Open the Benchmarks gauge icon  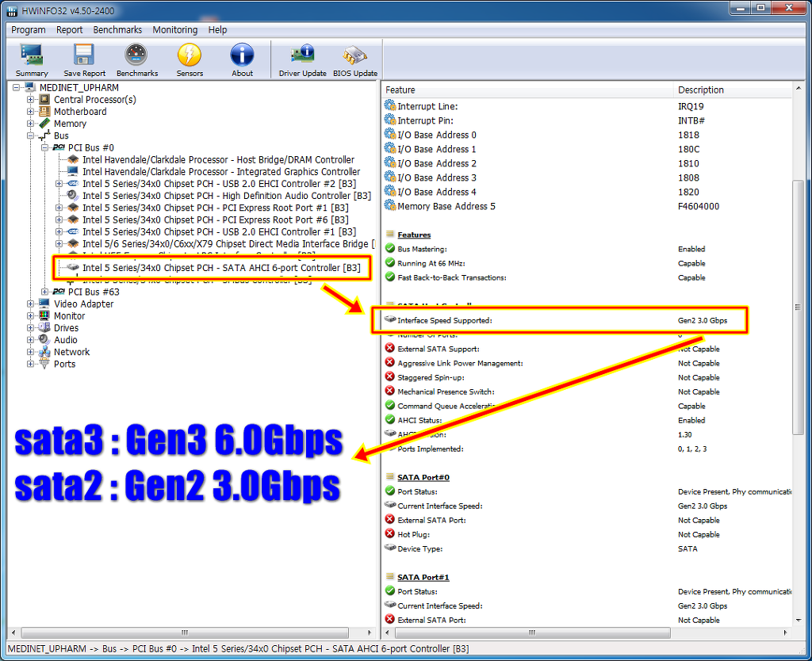click(136, 55)
